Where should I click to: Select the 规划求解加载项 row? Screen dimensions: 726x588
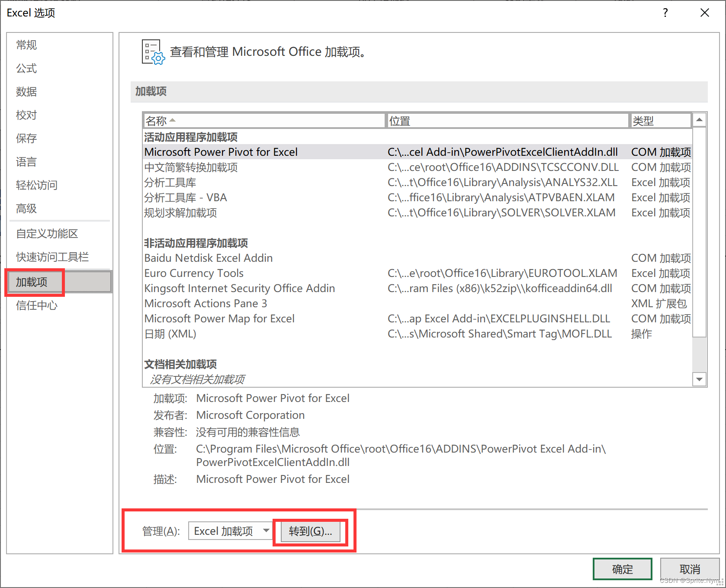click(418, 212)
